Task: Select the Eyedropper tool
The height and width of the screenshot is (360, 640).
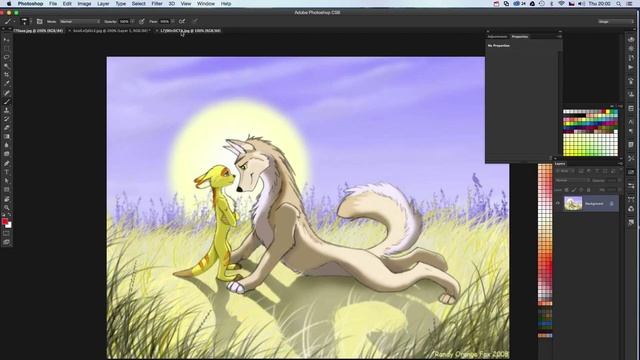Action: pos(6,84)
